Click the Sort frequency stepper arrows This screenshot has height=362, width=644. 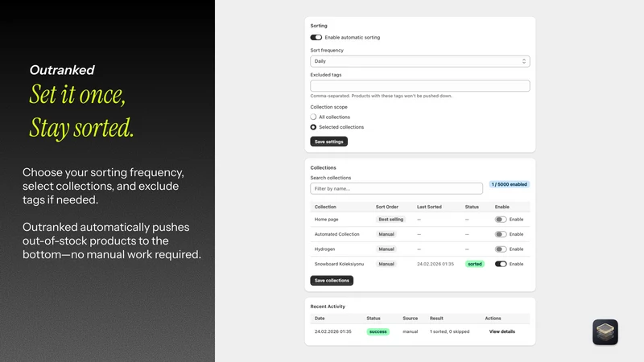524,61
